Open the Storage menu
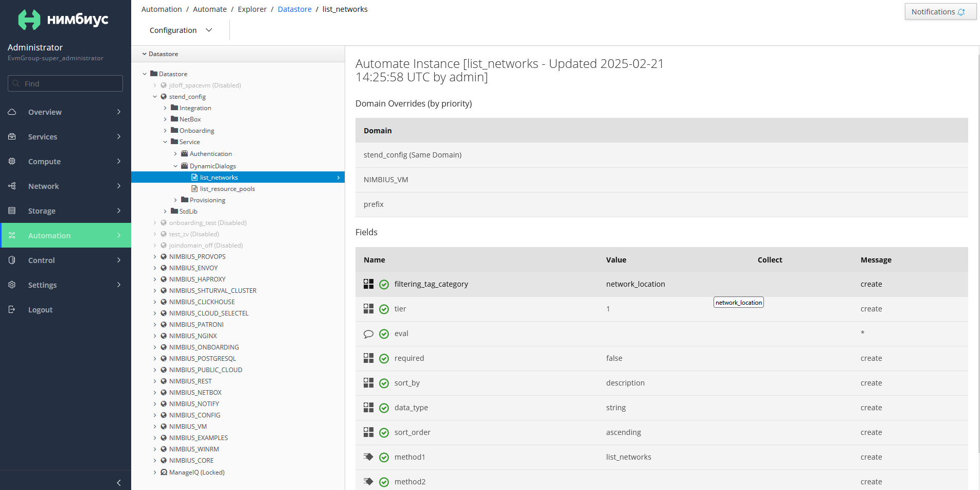This screenshot has width=980, height=490. (65, 211)
